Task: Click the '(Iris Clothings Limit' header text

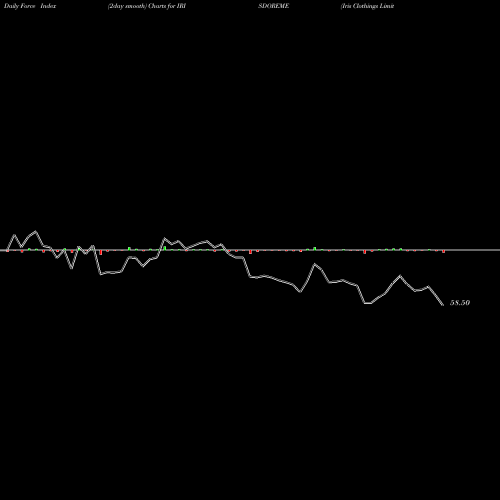Action: tap(367, 6)
